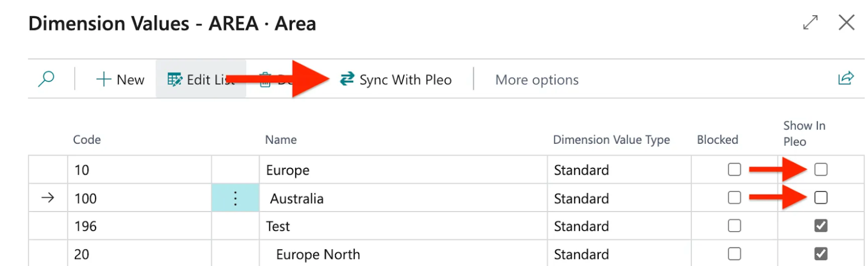868x266 pixels.
Task: Uncheck Show In Pleo for Test
Action: click(x=821, y=226)
